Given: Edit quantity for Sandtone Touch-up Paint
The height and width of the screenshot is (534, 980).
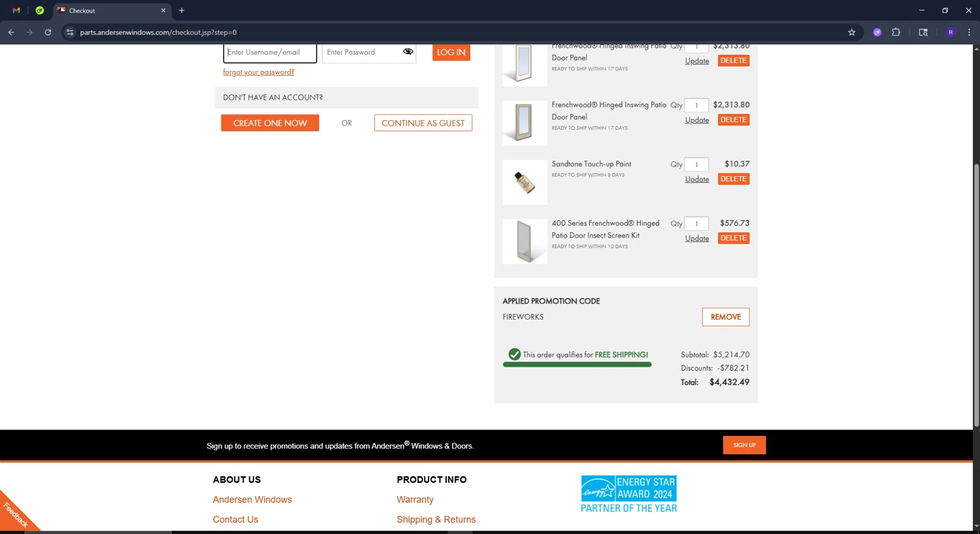Looking at the screenshot, I should coord(696,165).
